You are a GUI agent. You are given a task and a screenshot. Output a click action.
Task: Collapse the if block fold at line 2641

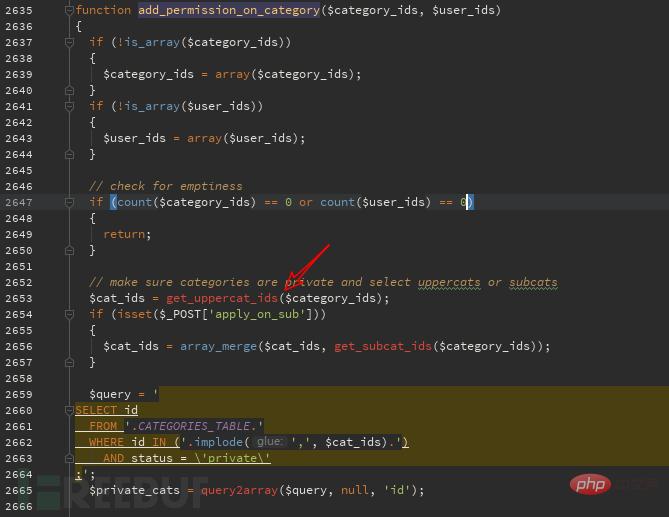69,106
